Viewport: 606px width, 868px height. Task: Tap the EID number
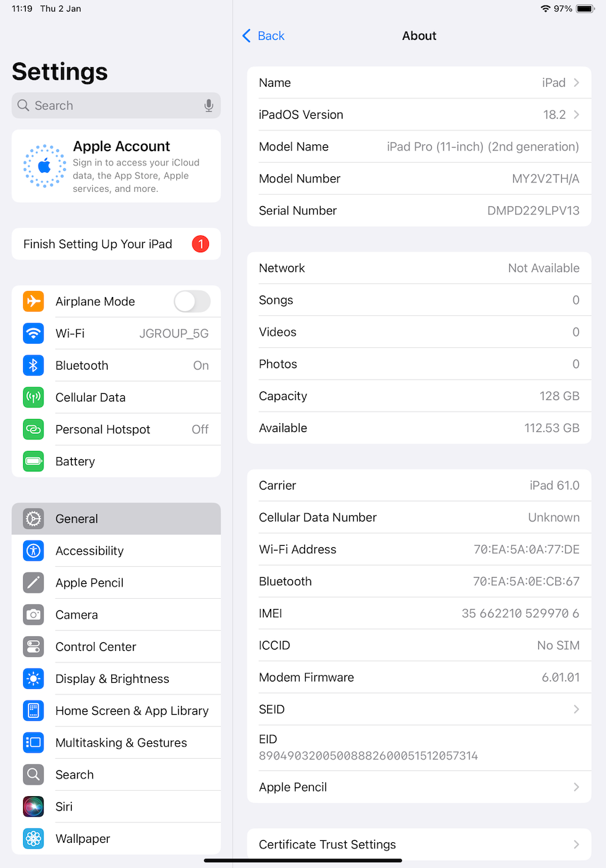point(369,755)
